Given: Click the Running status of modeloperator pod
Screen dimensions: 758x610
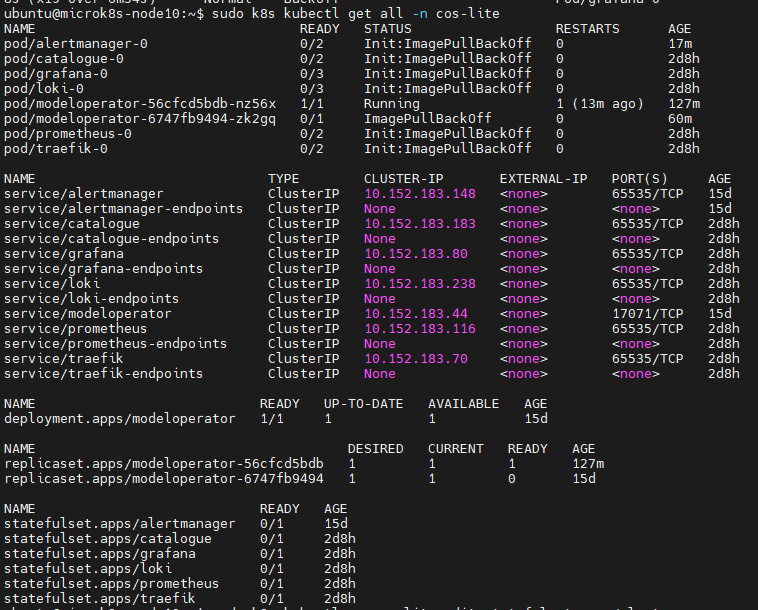Looking at the screenshot, I should (x=392, y=104).
